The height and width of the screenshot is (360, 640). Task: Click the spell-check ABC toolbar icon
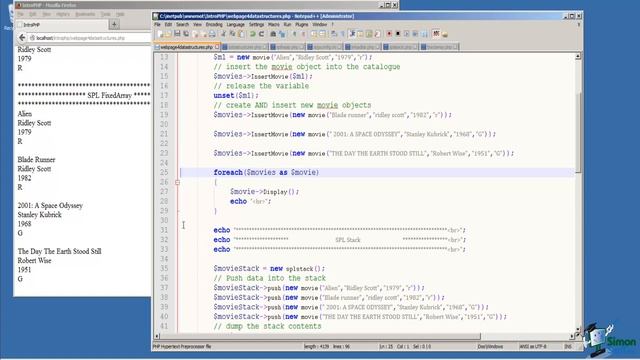pyautogui.click(x=436, y=34)
